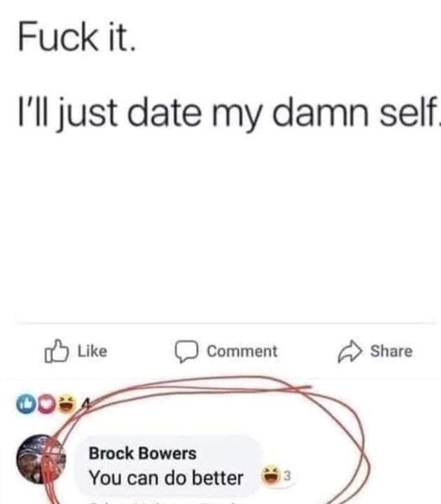The width and height of the screenshot is (441, 504).
Task: Click the "I'll just date my damn self" line
Action: 228,114
